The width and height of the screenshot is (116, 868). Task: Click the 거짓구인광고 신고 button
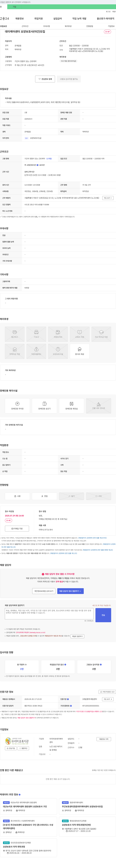click(x=107, y=692)
